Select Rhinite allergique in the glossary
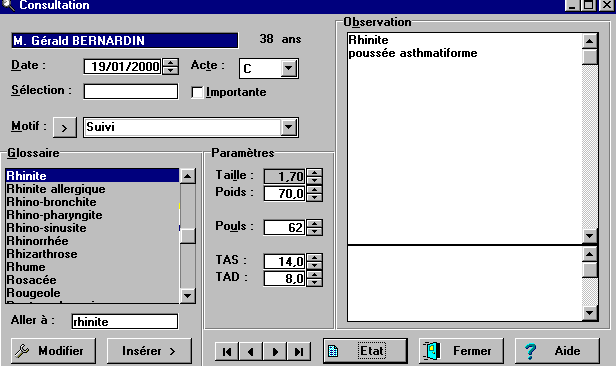The image size is (616, 366). [92, 189]
